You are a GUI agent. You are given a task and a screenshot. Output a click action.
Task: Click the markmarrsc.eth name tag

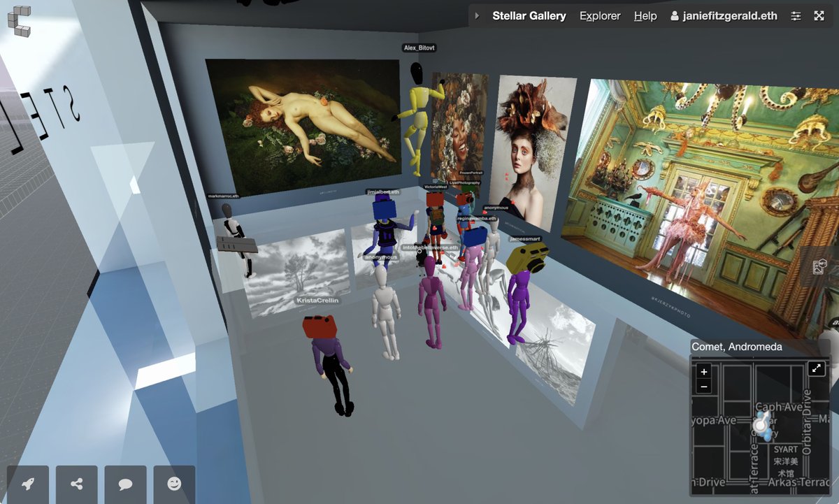pos(223,196)
